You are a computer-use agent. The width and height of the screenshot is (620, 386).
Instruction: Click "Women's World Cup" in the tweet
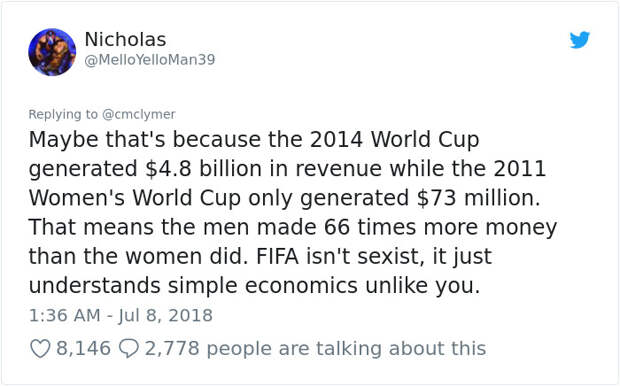[x=134, y=198]
